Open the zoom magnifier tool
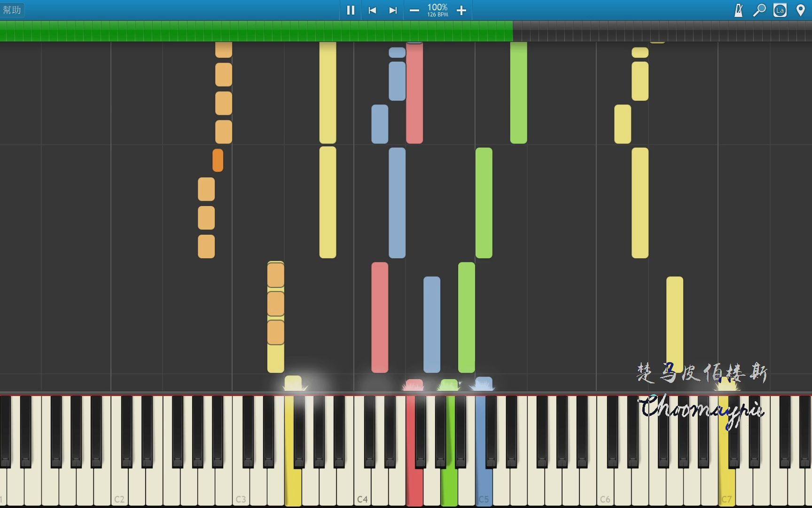The height and width of the screenshot is (508, 812). (x=759, y=10)
